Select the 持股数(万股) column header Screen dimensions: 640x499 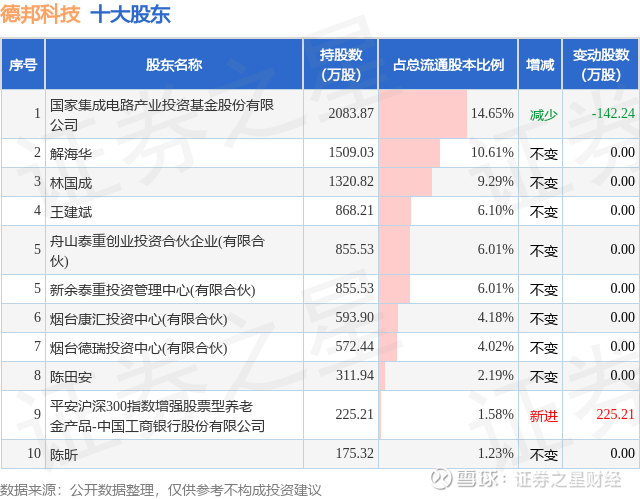click(x=341, y=64)
